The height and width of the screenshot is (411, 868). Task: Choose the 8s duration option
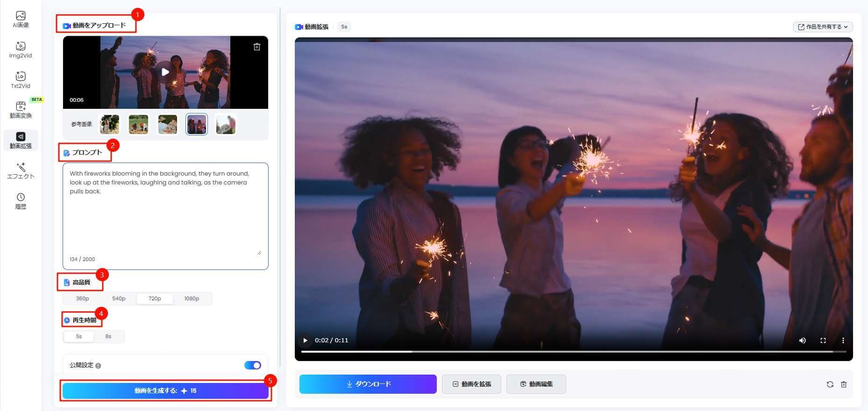(x=108, y=336)
